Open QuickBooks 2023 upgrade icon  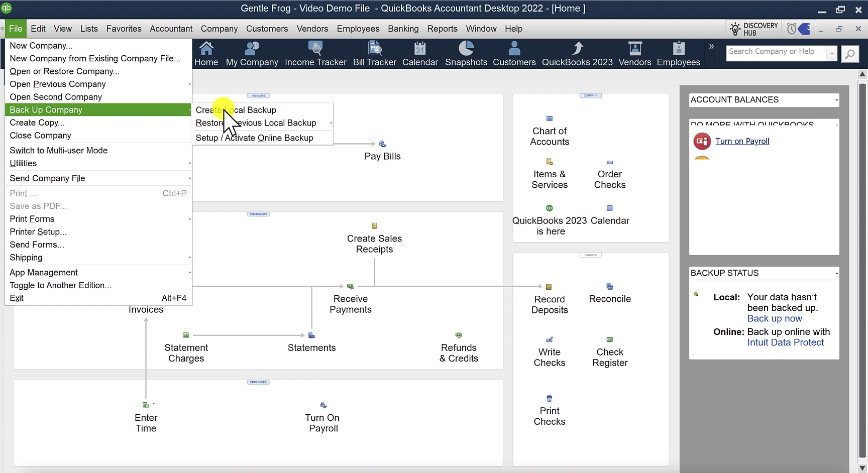click(x=577, y=54)
